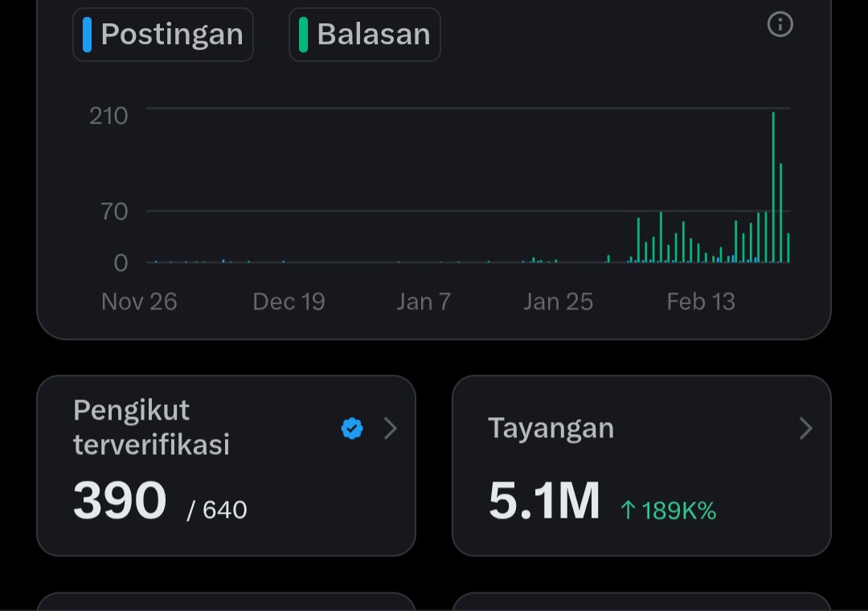Click the 70 y-axis label
The height and width of the screenshot is (611, 868).
click(115, 211)
